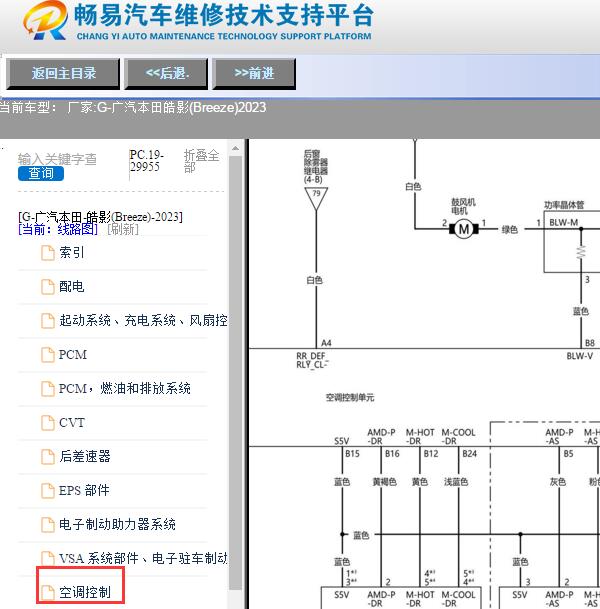Open VSA 系统部件、电子驻车制动 entry
Screen dimensions: 600x609
[x=143, y=559]
